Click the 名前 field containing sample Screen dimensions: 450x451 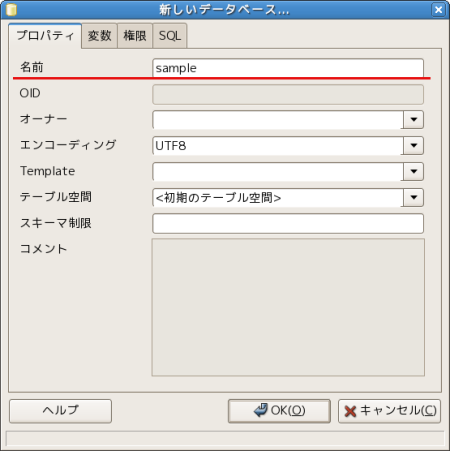click(x=288, y=68)
